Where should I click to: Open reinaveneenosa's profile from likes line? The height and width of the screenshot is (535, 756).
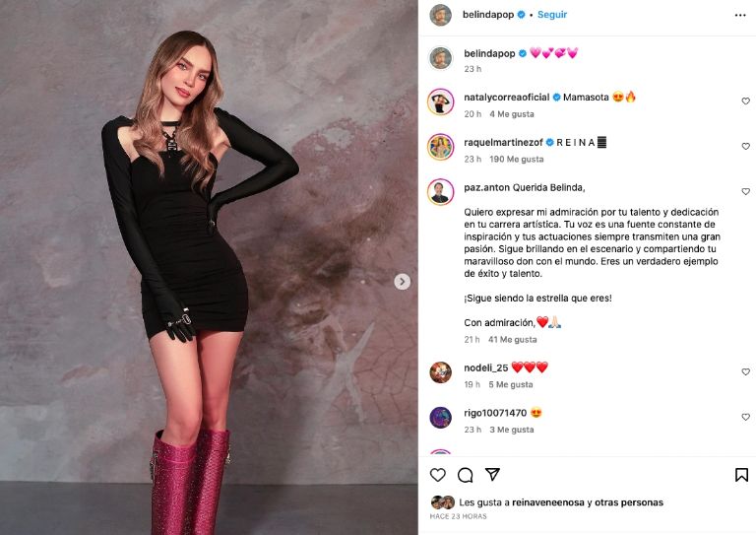pyautogui.click(x=546, y=502)
